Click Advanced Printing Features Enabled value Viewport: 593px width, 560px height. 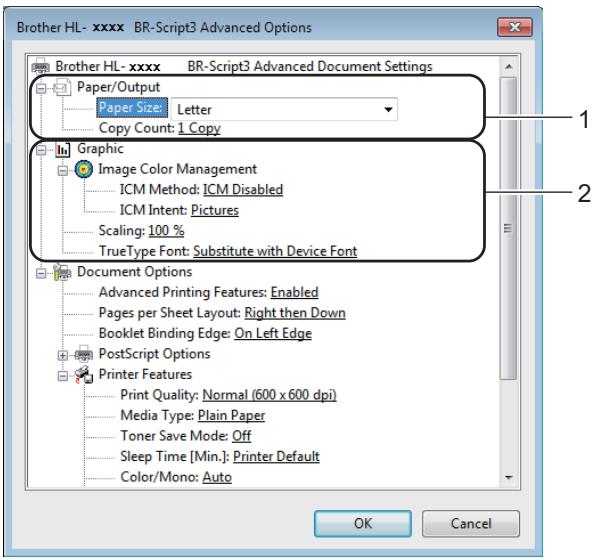(x=294, y=292)
